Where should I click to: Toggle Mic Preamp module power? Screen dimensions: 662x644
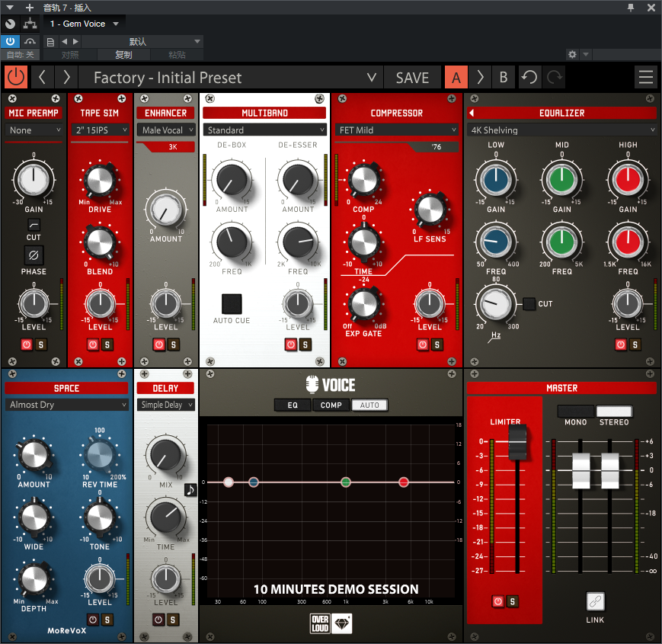click(27, 344)
